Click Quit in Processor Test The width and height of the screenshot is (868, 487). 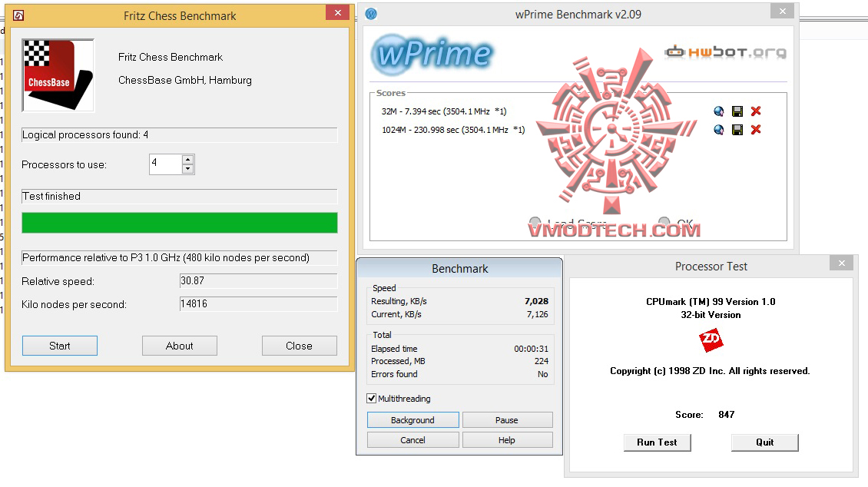click(764, 442)
